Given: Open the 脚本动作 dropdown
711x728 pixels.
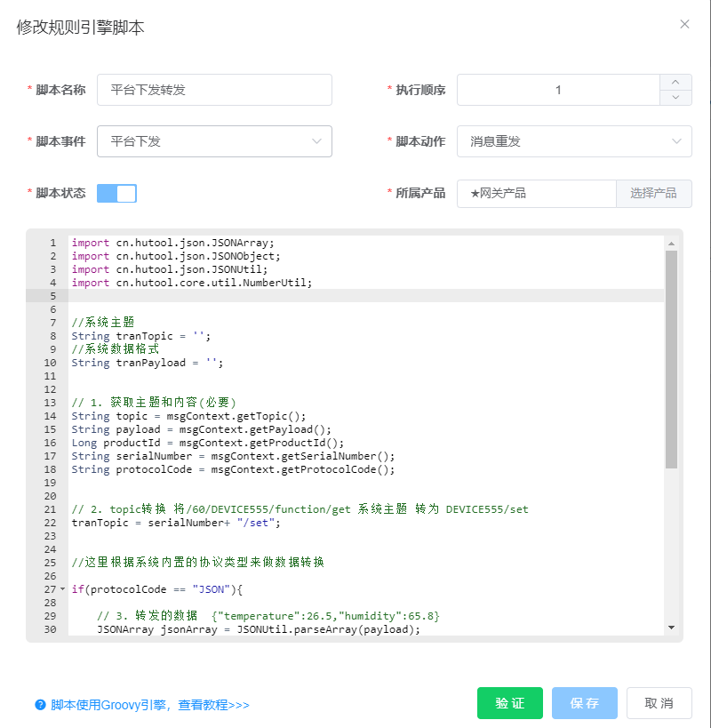Looking at the screenshot, I should click(574, 141).
